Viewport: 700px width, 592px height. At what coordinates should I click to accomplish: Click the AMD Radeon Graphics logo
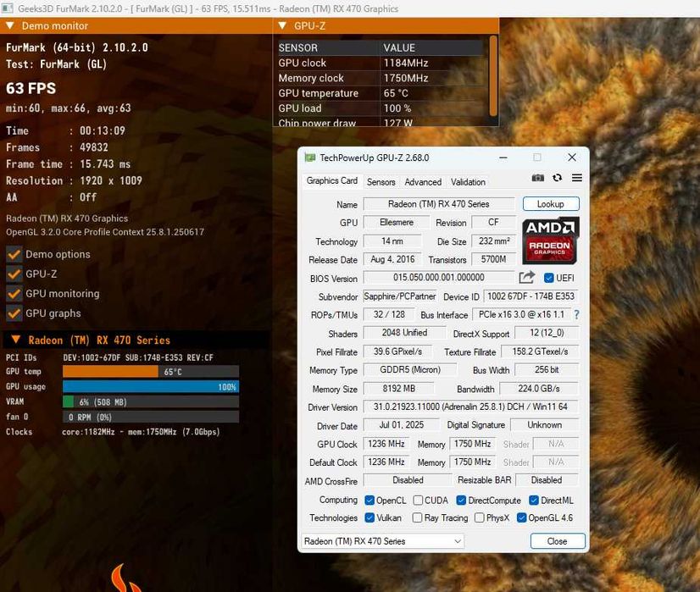[x=551, y=241]
